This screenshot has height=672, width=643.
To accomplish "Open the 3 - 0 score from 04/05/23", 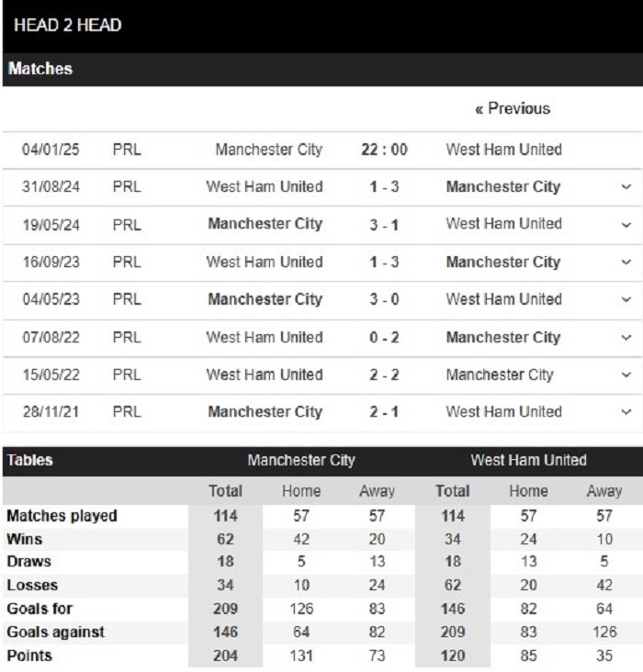I will click(x=384, y=299).
